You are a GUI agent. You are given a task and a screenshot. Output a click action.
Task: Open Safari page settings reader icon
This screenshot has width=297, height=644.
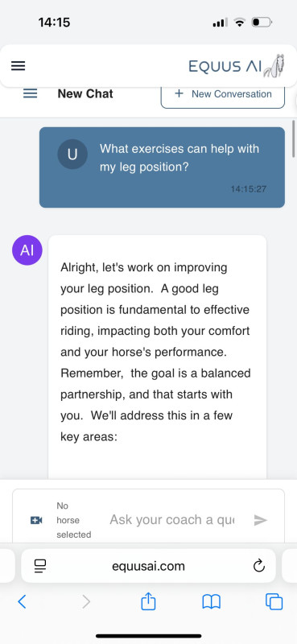point(40,567)
